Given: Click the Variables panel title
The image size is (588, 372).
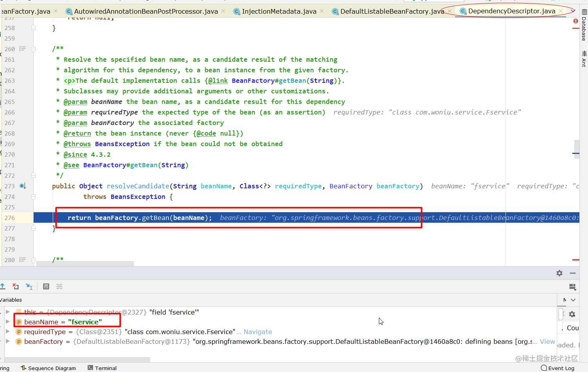Looking at the screenshot, I should 11,300.
